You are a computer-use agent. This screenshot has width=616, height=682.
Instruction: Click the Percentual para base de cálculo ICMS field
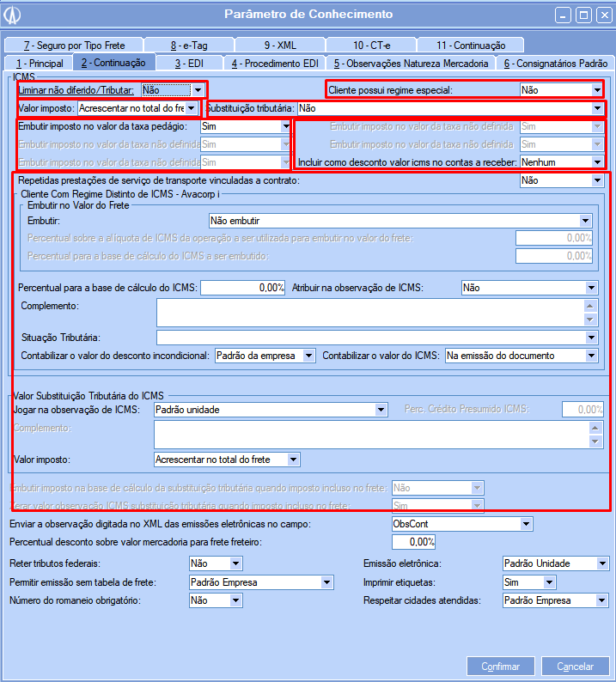pos(242,289)
